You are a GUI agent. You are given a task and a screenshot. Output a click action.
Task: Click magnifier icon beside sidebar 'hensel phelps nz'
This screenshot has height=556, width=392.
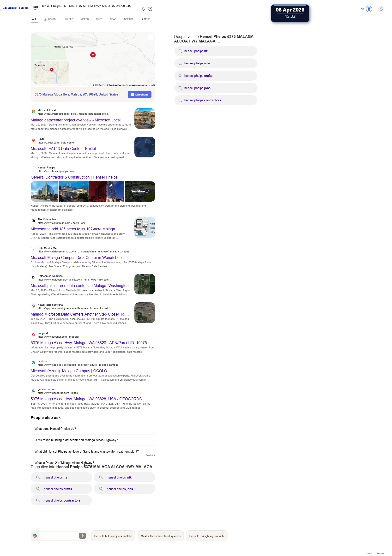tap(180, 51)
